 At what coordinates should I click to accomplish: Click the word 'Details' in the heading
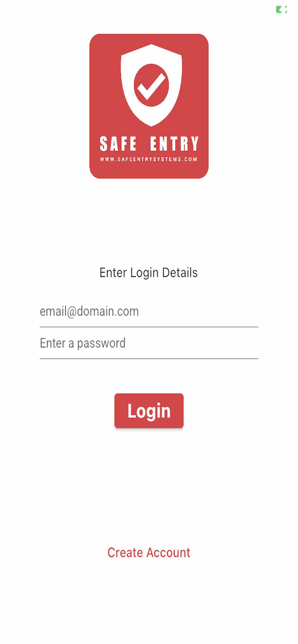coord(180,272)
